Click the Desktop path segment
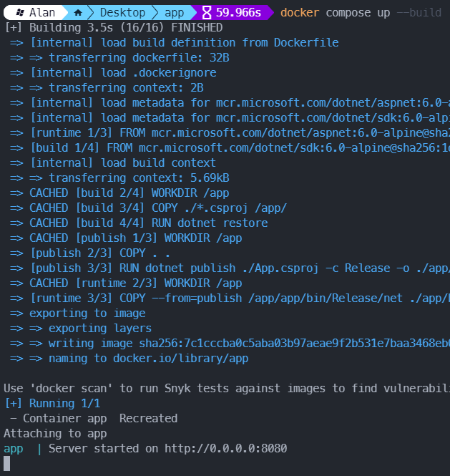The width and height of the screenshot is (450, 476). click(x=122, y=12)
